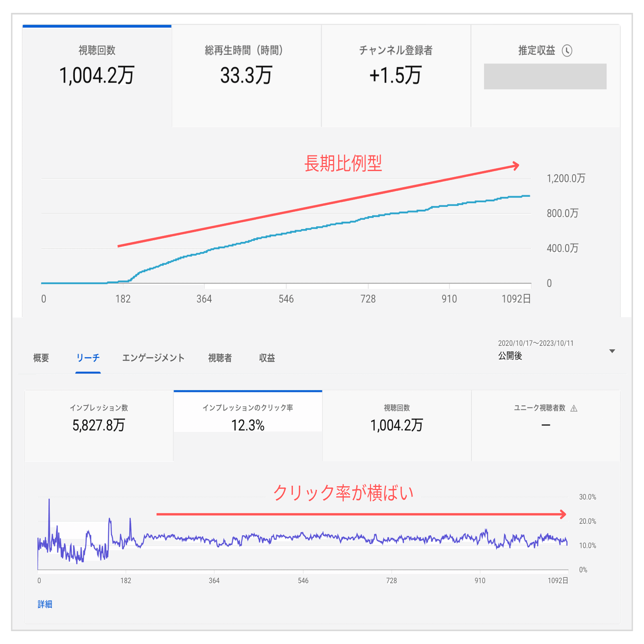Select the ユニーク視聴者数 card
Image resolution: width=644 pixels, height=644 pixels.
coord(546,425)
